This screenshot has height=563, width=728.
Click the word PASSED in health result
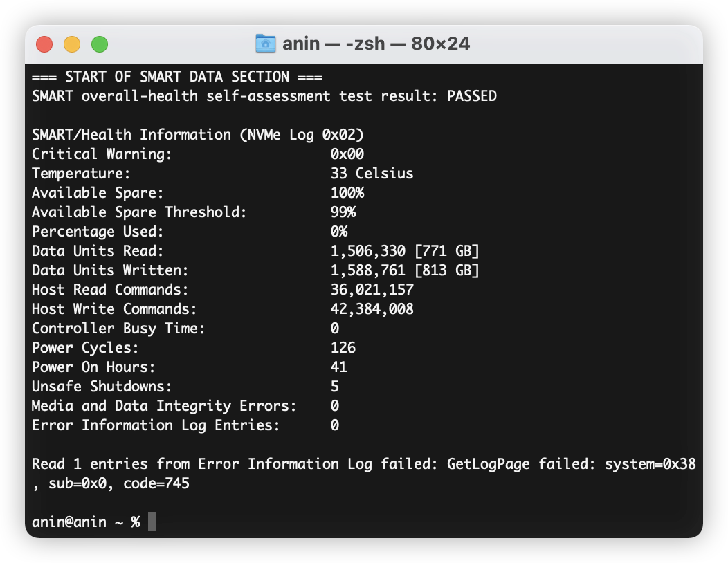pos(472,96)
